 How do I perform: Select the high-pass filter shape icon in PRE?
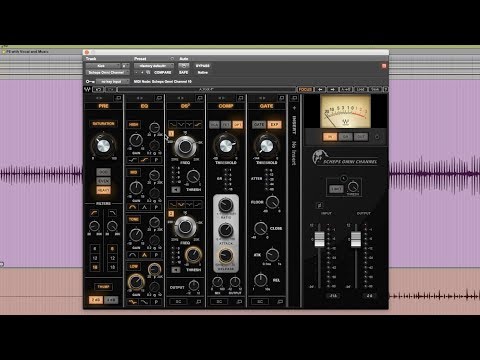pos(94,213)
